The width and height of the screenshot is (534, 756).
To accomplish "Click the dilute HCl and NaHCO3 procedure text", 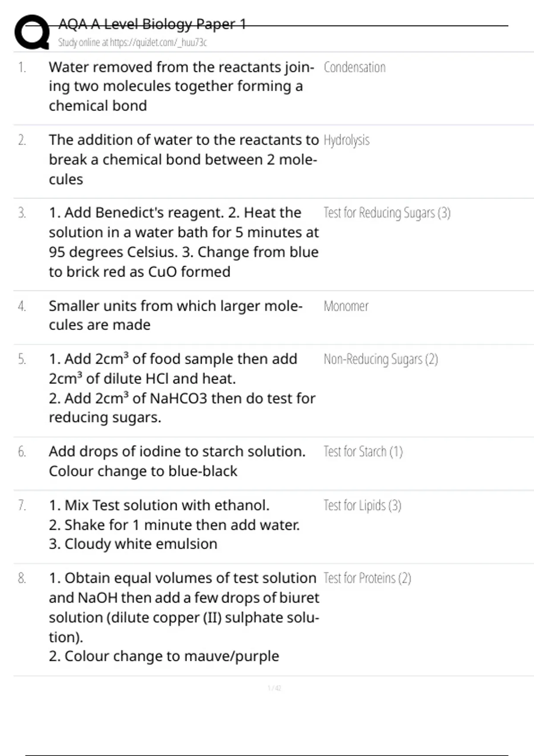I will point(182,388).
